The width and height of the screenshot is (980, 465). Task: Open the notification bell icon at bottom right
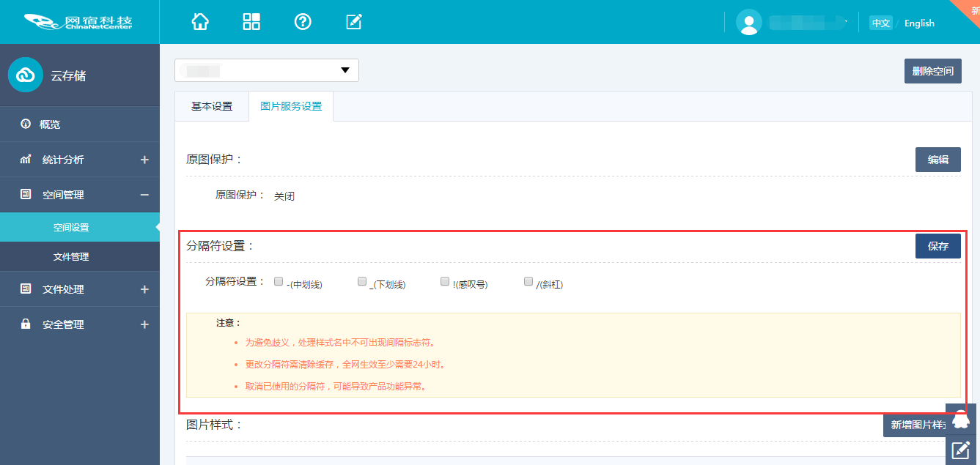click(x=960, y=417)
